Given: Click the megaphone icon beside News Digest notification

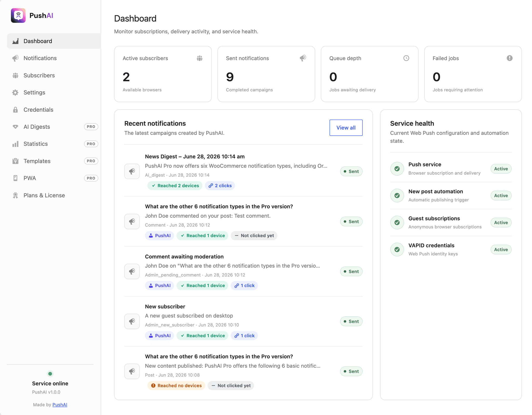Looking at the screenshot, I should point(132,171).
